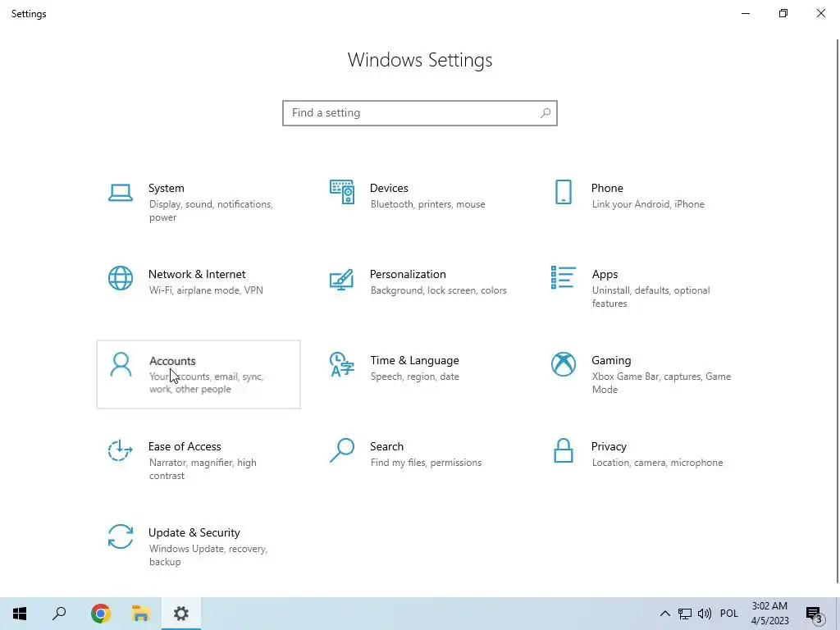Click the Update & Security refresh icon
This screenshot has height=630, width=840.
tap(121, 536)
